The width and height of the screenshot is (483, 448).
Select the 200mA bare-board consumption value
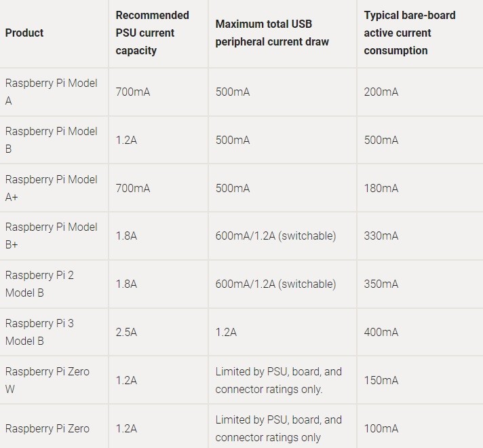click(x=381, y=92)
